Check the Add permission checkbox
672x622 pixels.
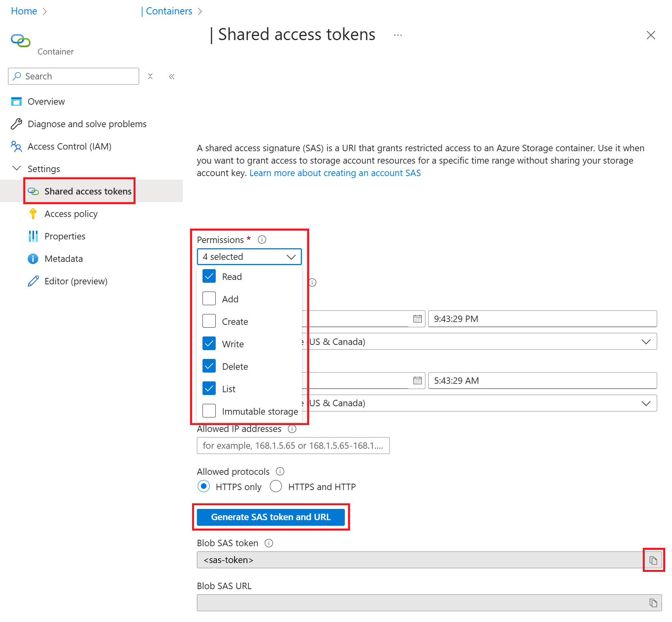point(209,298)
